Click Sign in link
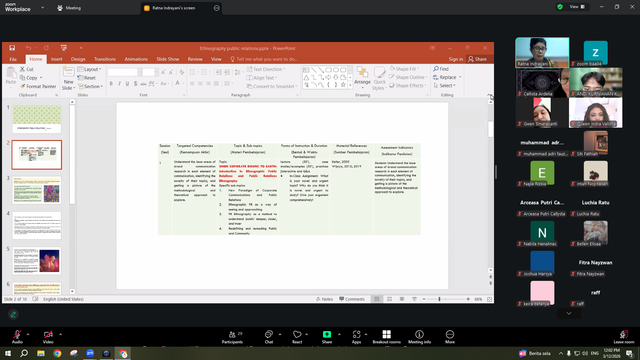 (456, 59)
